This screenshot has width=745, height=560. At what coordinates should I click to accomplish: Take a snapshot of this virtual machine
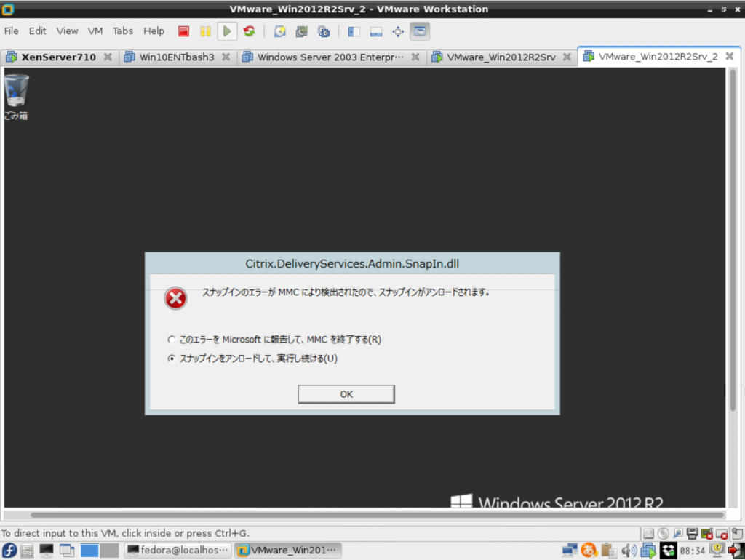pos(280,31)
